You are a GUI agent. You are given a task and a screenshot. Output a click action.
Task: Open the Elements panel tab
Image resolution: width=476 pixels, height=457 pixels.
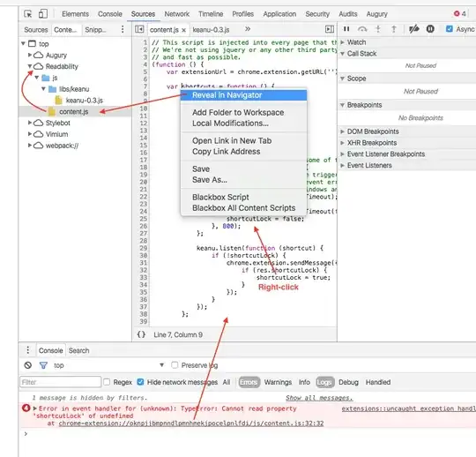[x=75, y=14]
